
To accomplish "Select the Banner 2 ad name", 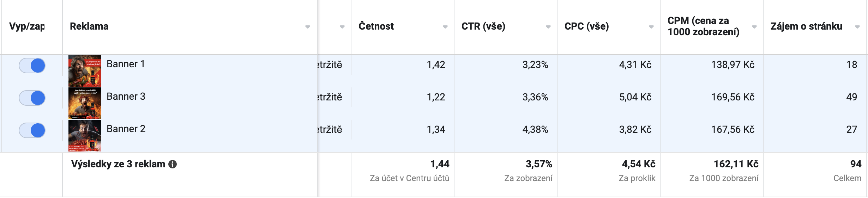I will tap(126, 129).
